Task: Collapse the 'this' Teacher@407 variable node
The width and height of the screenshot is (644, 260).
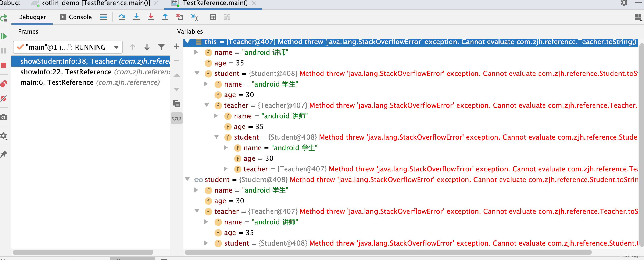Action: pyautogui.click(x=187, y=42)
